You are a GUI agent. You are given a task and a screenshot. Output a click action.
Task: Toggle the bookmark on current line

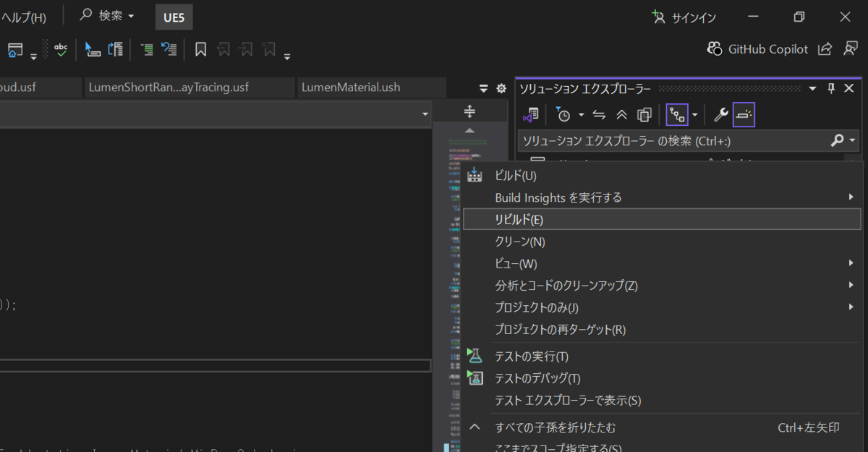click(201, 49)
